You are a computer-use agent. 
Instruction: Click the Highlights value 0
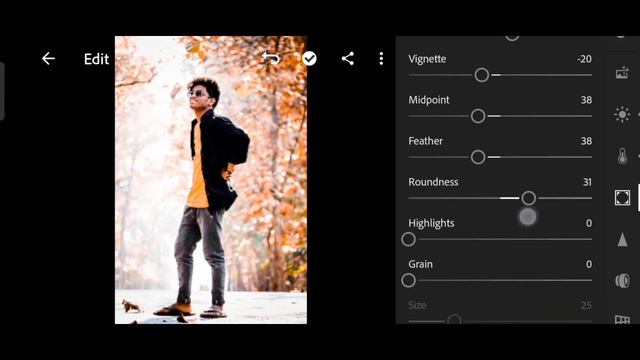click(x=589, y=223)
